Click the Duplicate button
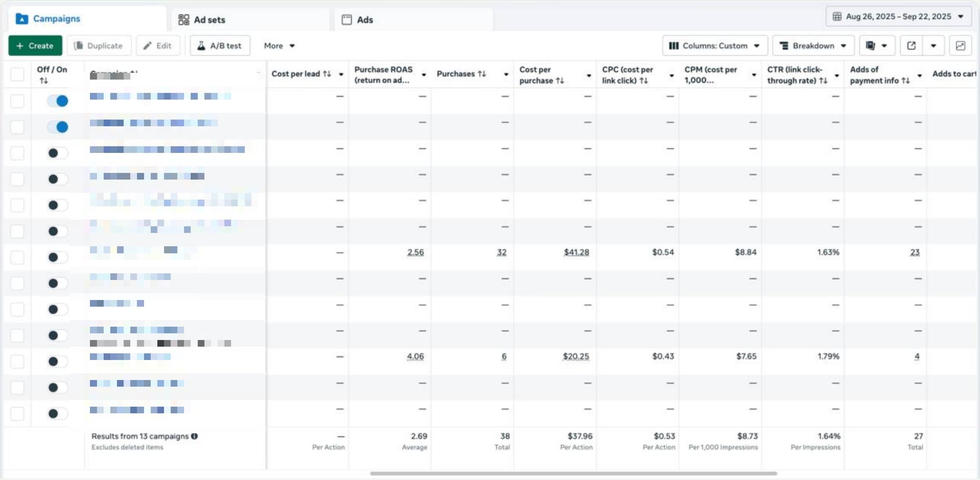 (99, 46)
